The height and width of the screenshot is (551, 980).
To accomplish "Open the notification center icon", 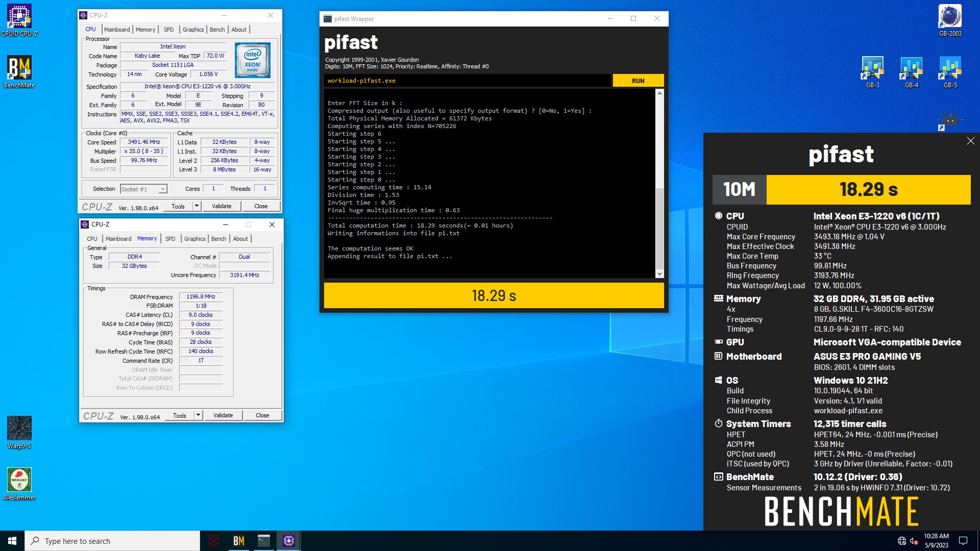I will [x=963, y=541].
